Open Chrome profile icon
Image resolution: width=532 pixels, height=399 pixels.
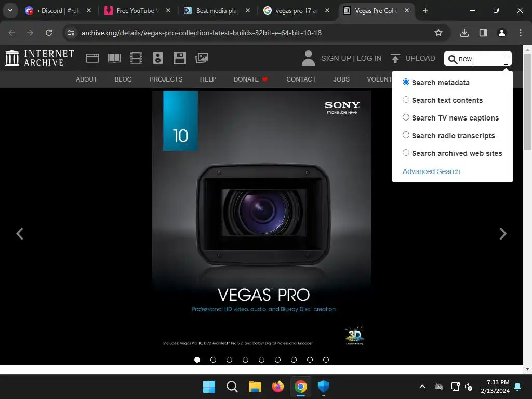pos(501,33)
